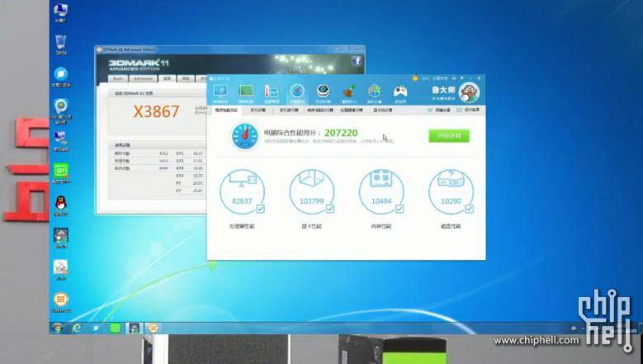Viewport: 643px width, 364px height.
Task: Toggle the processor performance checkbox
Action: tap(260, 209)
